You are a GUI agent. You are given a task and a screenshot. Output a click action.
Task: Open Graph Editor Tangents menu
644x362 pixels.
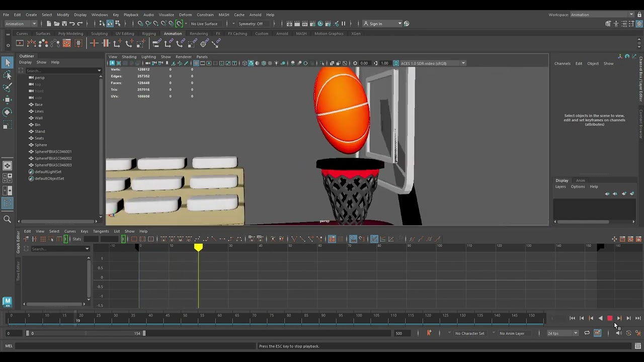point(101,231)
